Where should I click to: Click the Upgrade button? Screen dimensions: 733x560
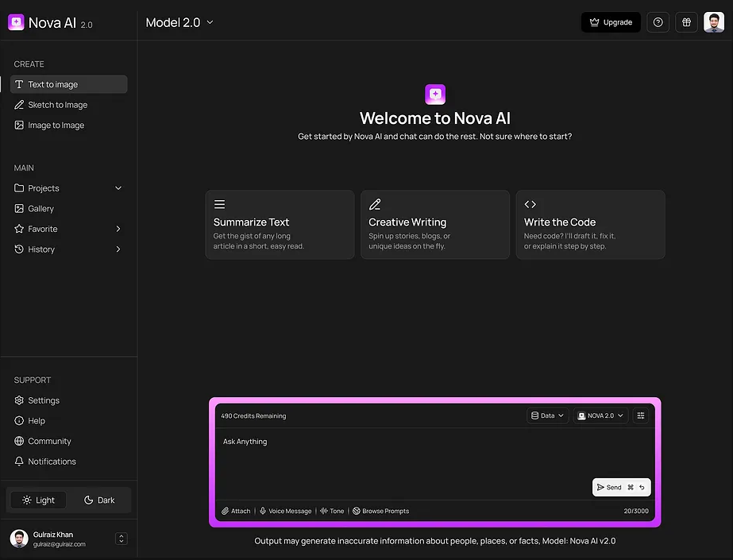tap(611, 22)
